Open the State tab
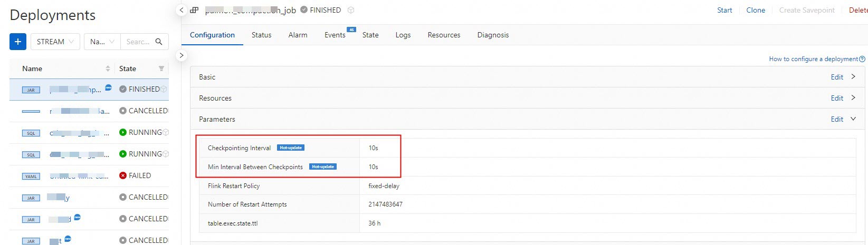 tap(370, 35)
